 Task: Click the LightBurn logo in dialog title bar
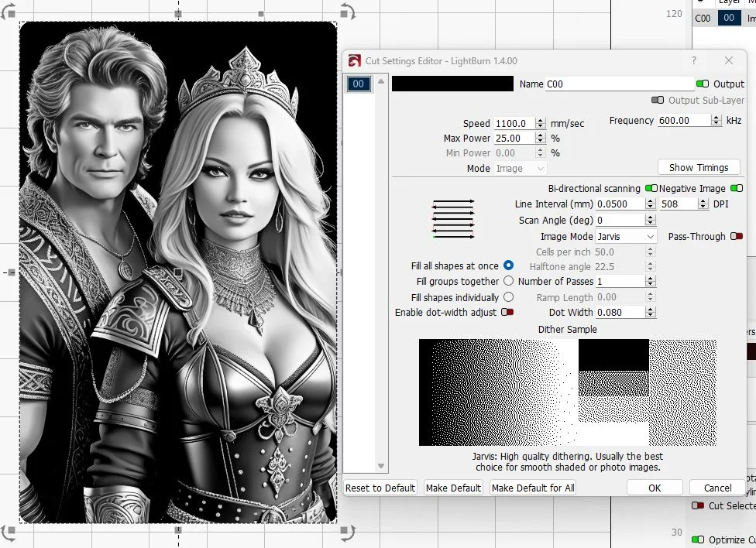(355, 61)
